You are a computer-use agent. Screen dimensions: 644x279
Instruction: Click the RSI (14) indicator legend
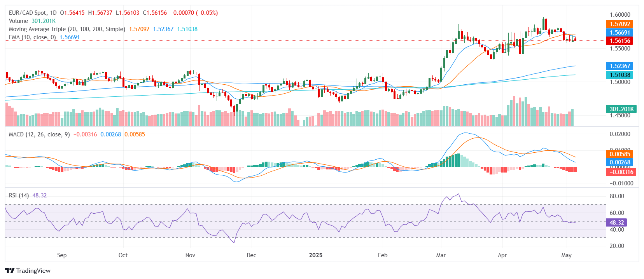[19, 195]
